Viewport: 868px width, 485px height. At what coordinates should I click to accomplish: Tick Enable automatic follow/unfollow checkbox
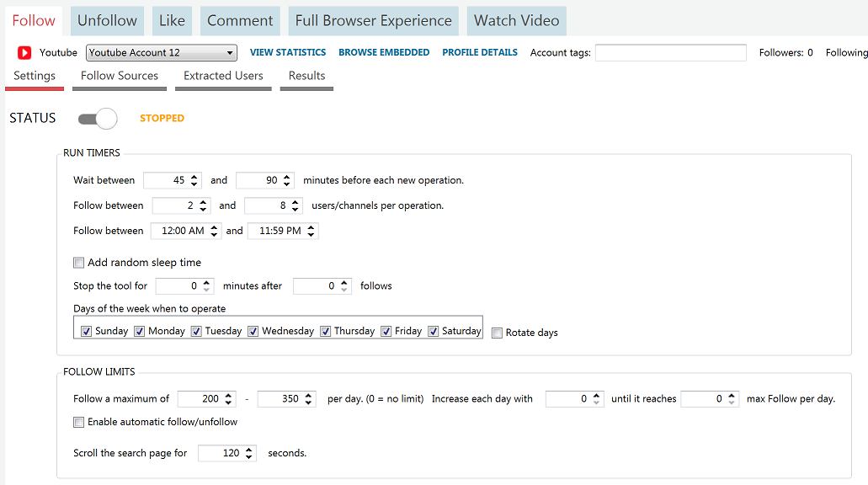tap(79, 422)
